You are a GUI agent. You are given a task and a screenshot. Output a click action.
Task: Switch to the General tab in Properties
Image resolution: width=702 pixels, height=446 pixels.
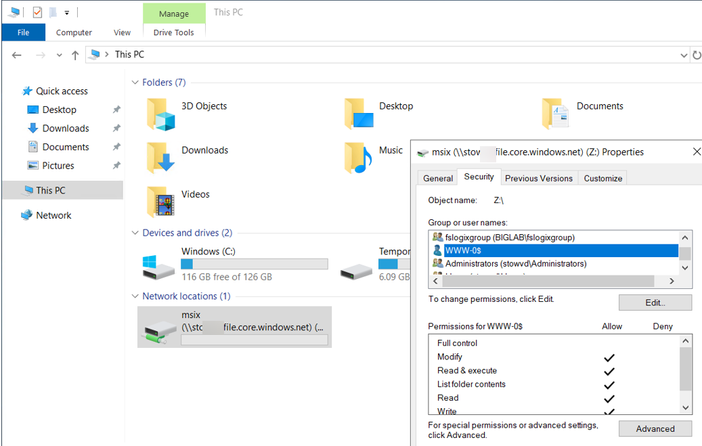(x=438, y=178)
